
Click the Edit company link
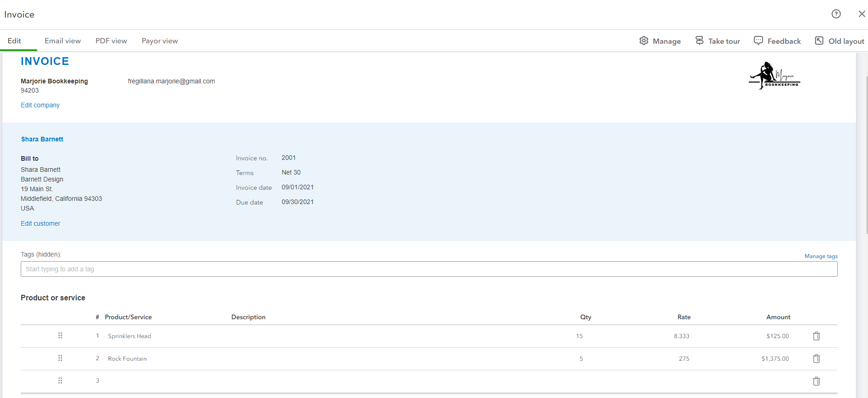pyautogui.click(x=40, y=105)
